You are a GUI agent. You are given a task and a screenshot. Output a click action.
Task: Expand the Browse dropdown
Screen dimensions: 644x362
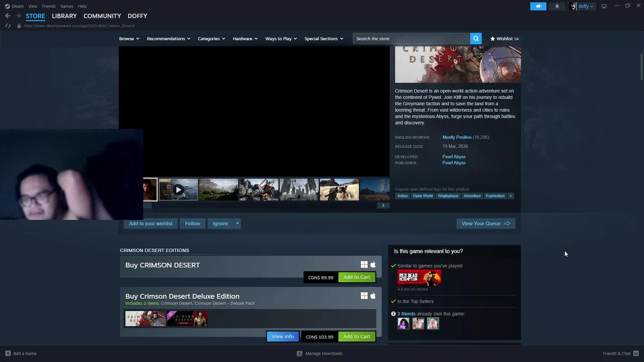129,39
